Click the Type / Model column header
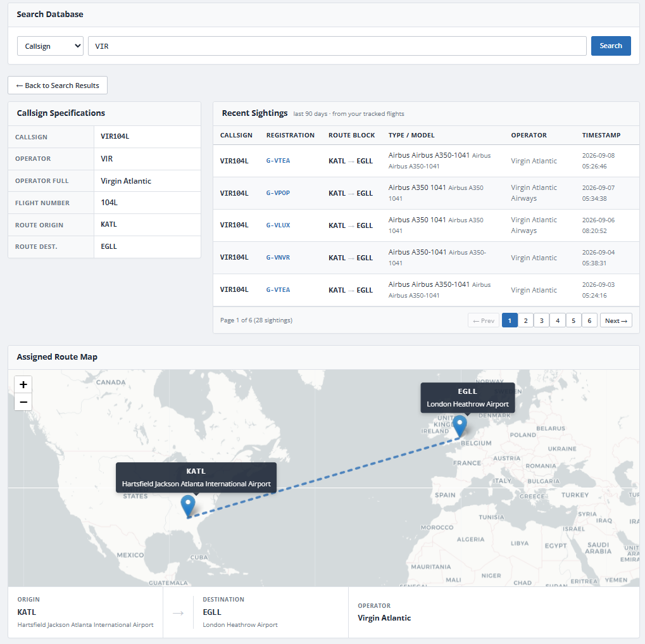This screenshot has width=645, height=644. click(x=411, y=135)
